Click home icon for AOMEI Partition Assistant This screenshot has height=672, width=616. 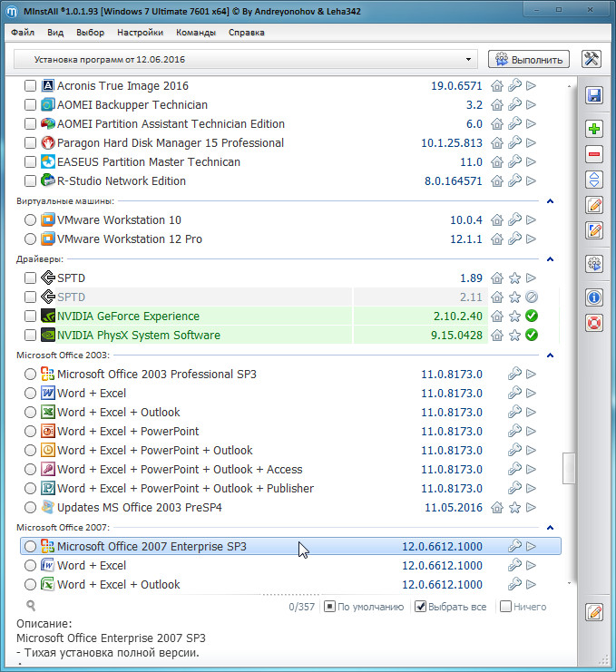pos(497,124)
